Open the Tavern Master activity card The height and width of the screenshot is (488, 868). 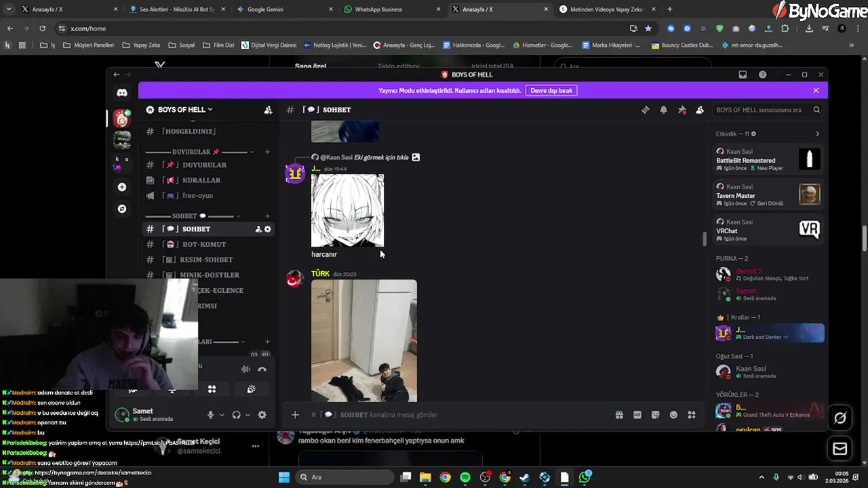point(769,195)
